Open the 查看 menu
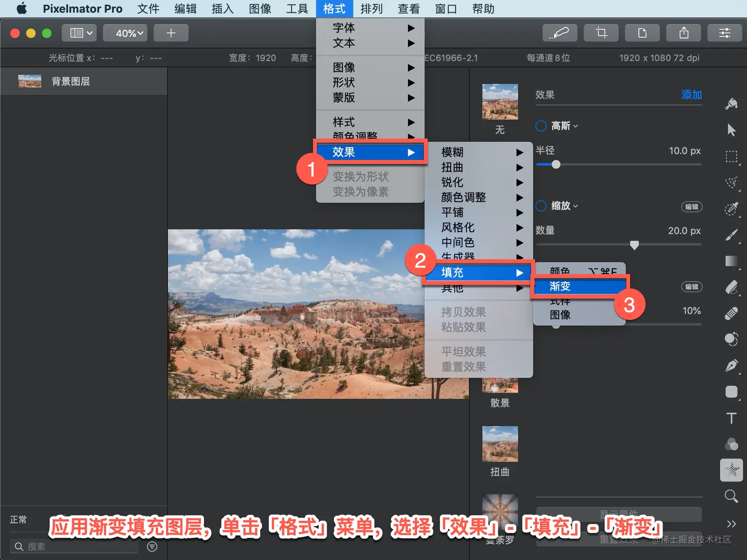The height and width of the screenshot is (560, 747). click(409, 9)
